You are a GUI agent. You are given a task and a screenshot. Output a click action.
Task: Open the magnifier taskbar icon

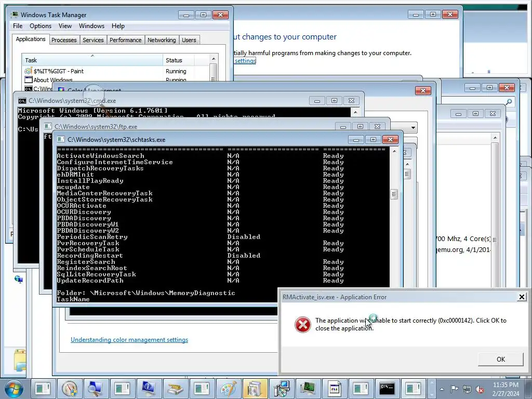pos(96,389)
